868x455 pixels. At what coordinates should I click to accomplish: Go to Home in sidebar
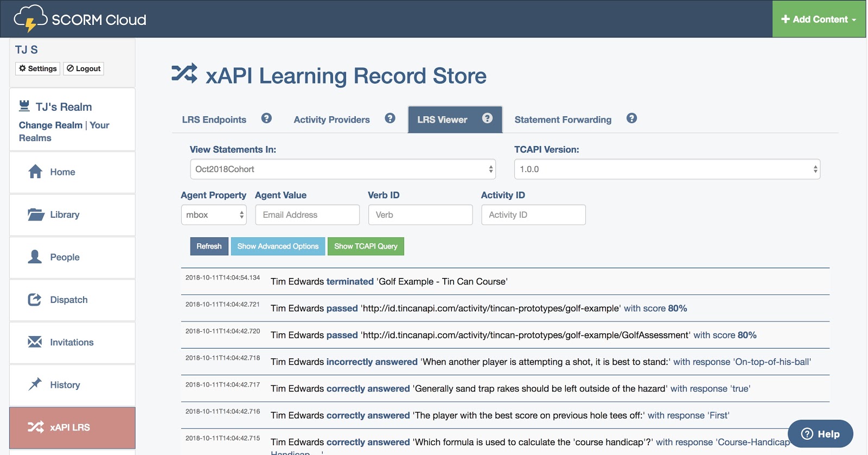(x=72, y=172)
